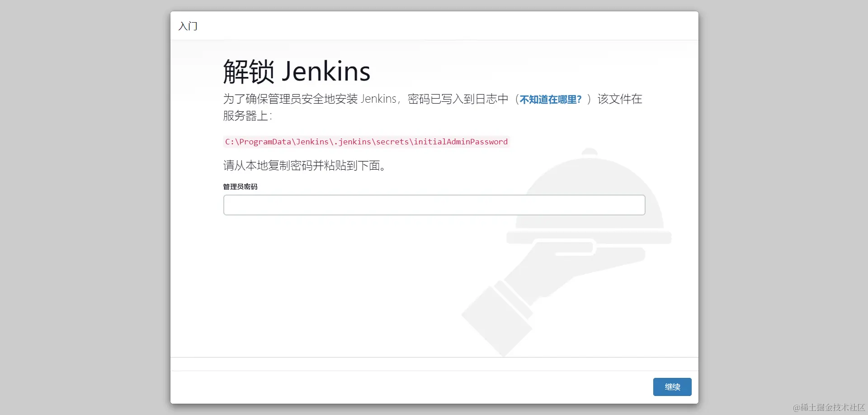Click the 入门 dialog title
Screen dimensions: 868x415
(188, 26)
